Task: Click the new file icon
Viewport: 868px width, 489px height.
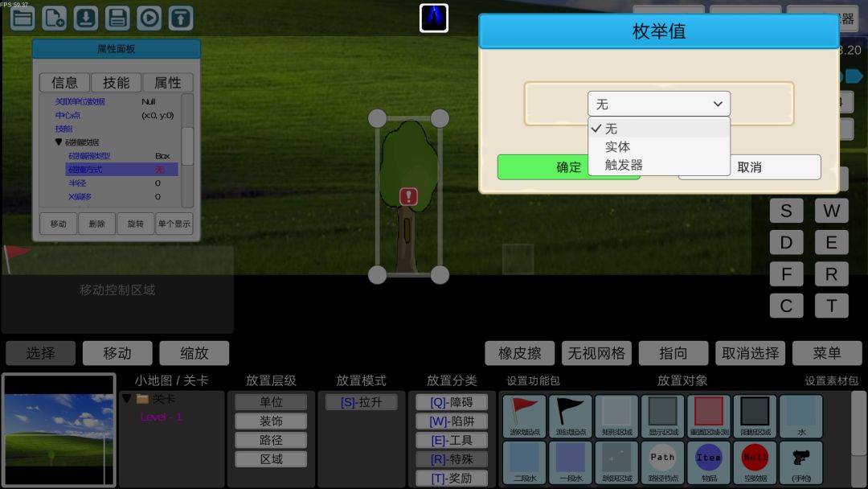Action: click(x=55, y=18)
